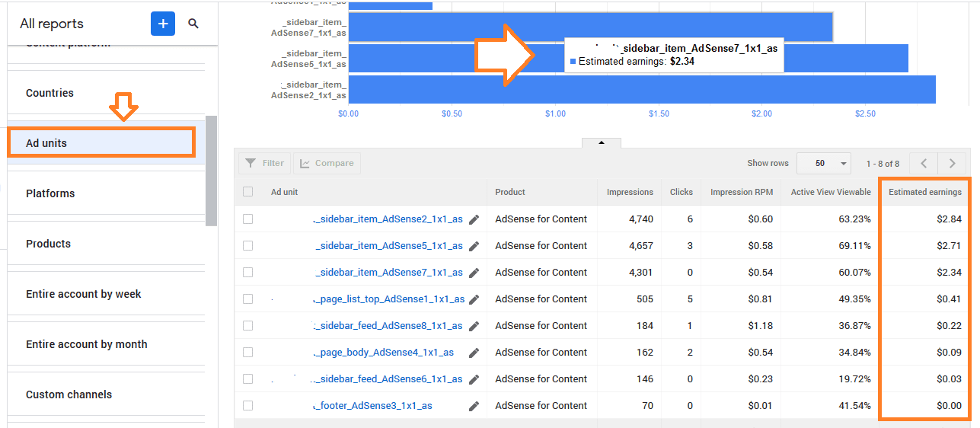Viewport: 980px width, 428px height.
Task: Click the Filter button
Action: click(264, 163)
